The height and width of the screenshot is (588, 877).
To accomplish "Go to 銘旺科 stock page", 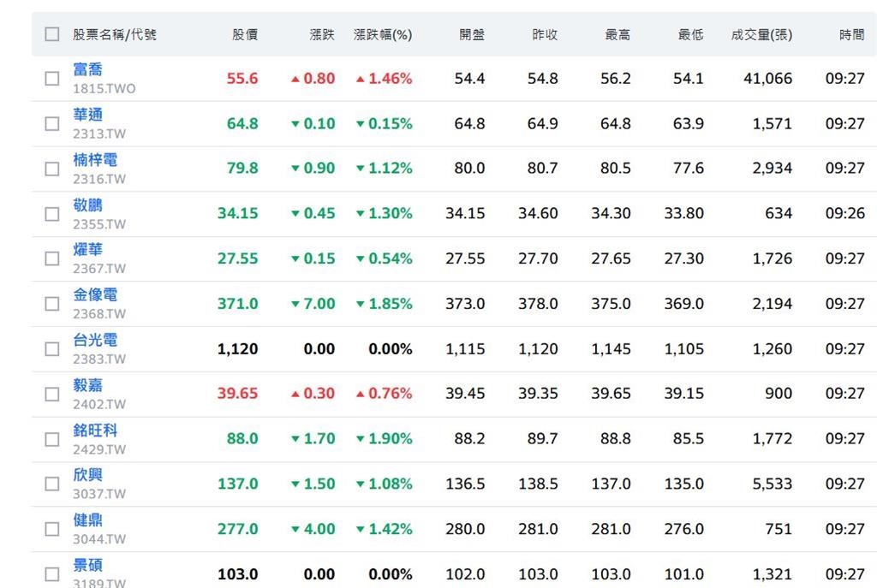I will (x=95, y=431).
